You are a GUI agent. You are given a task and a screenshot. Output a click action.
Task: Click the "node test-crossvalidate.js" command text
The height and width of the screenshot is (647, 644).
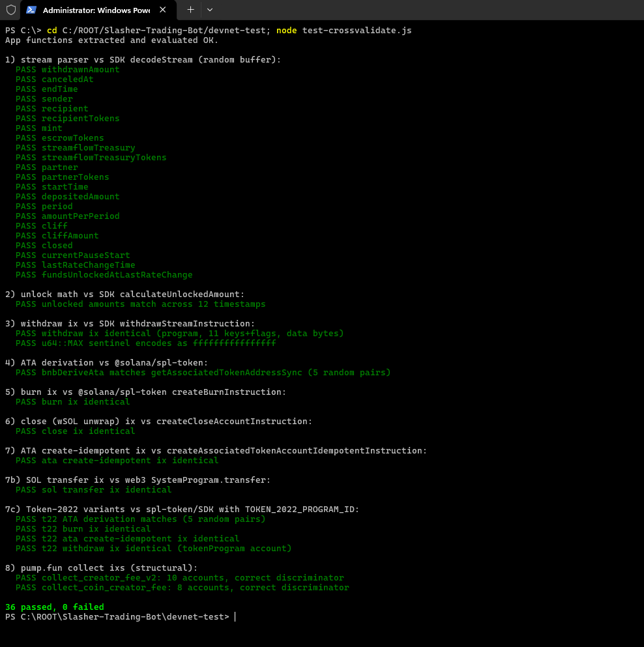tap(344, 30)
